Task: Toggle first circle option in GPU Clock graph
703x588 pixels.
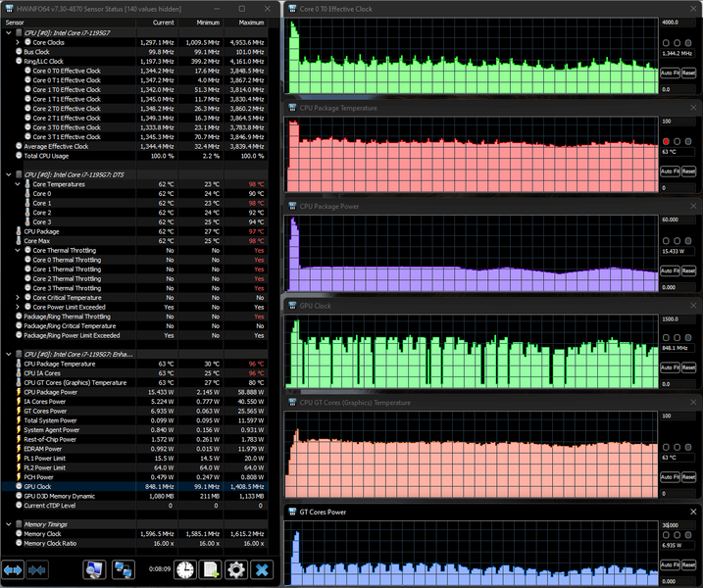Action: coord(666,337)
